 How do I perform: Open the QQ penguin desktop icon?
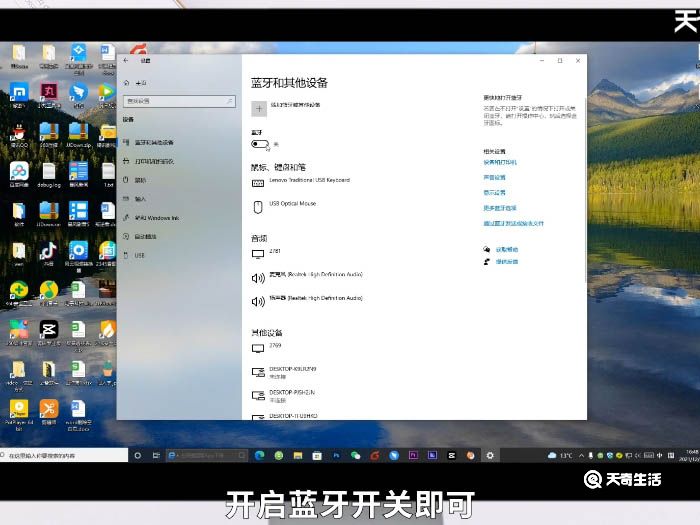(x=19, y=135)
